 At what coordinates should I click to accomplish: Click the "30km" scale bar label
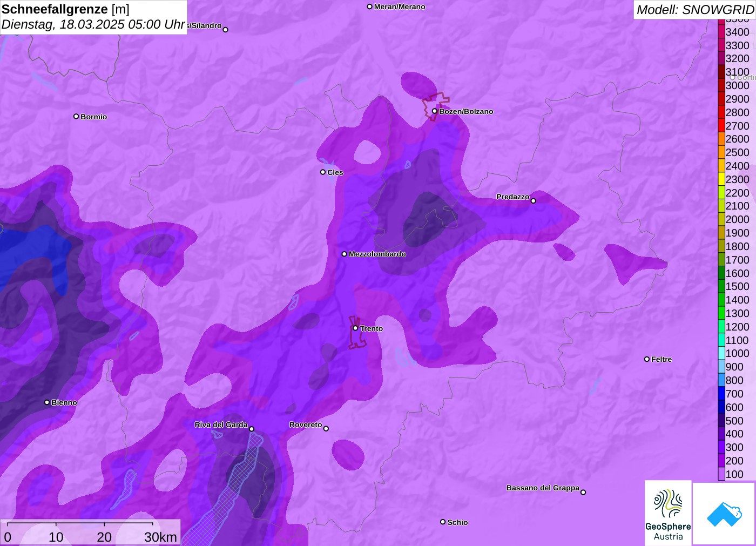[x=160, y=537]
